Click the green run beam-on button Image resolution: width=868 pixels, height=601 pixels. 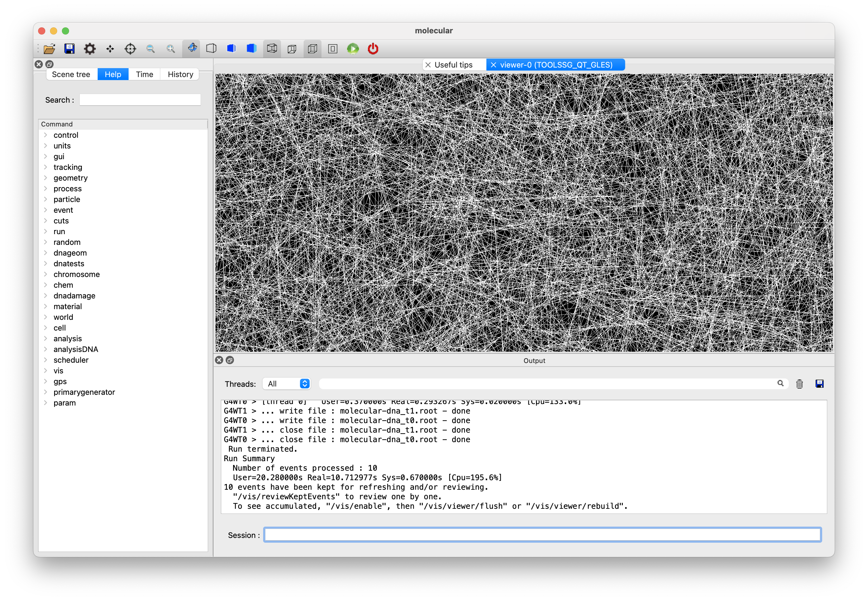(353, 48)
